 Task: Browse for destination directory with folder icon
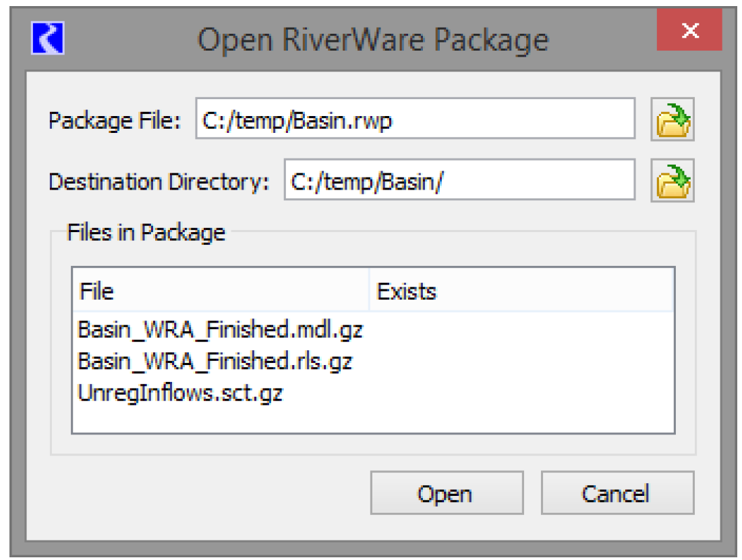point(672,181)
